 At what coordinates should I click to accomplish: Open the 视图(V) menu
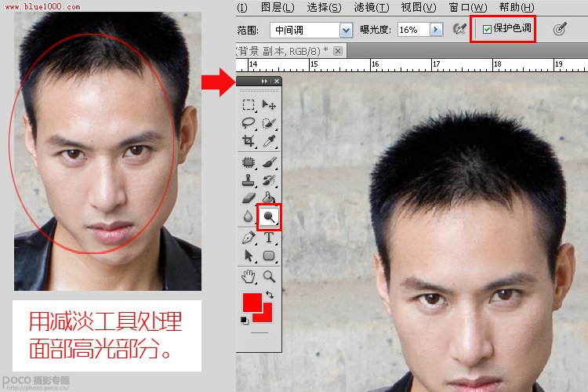(x=418, y=7)
